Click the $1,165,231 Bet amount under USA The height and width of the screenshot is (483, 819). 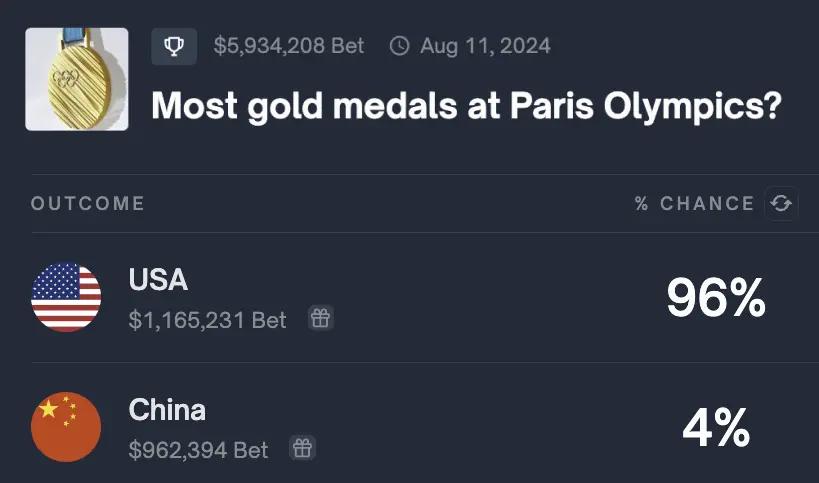click(208, 320)
